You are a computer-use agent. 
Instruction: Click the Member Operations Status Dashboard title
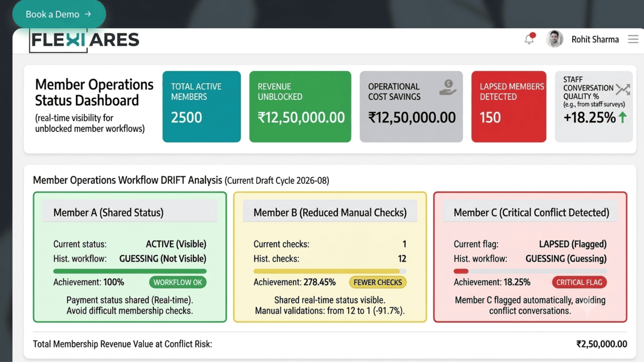pyautogui.click(x=94, y=92)
